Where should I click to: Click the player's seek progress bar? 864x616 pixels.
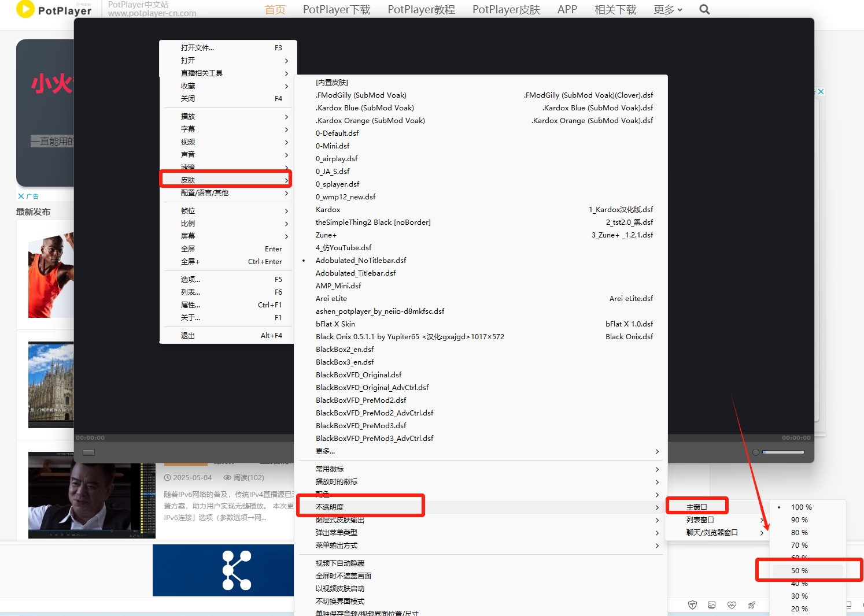coord(444,438)
